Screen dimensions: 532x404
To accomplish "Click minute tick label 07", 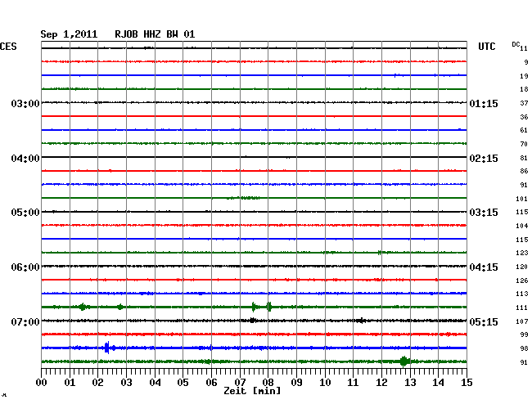I will tap(240, 383).
